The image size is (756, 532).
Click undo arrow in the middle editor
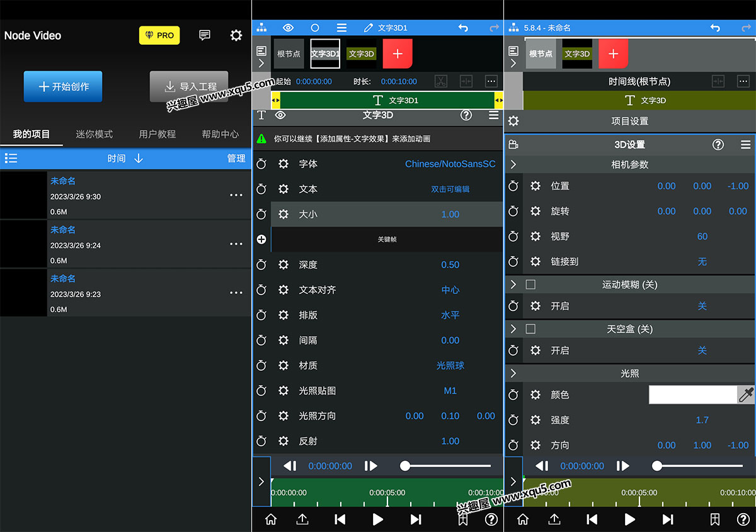pyautogui.click(x=463, y=28)
